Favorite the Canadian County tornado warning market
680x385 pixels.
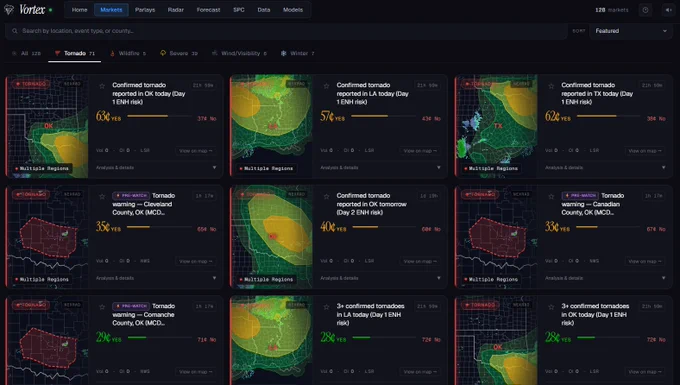(551, 196)
